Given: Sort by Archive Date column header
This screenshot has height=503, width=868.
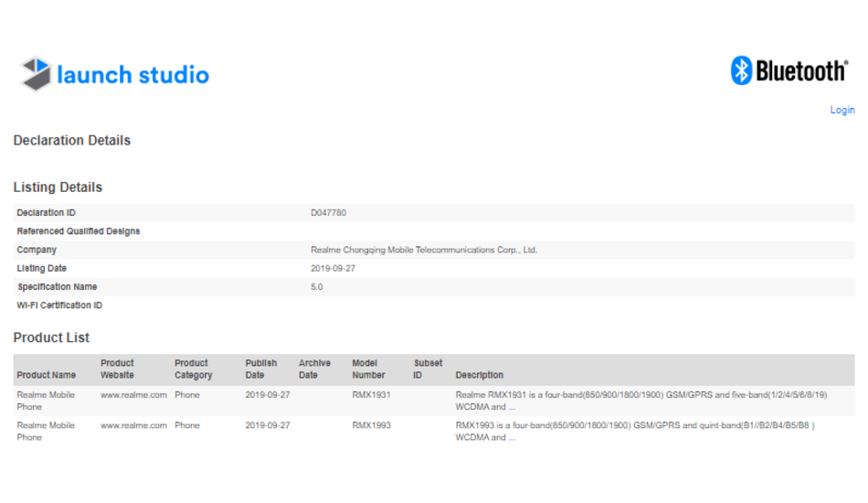Looking at the screenshot, I should (x=314, y=369).
